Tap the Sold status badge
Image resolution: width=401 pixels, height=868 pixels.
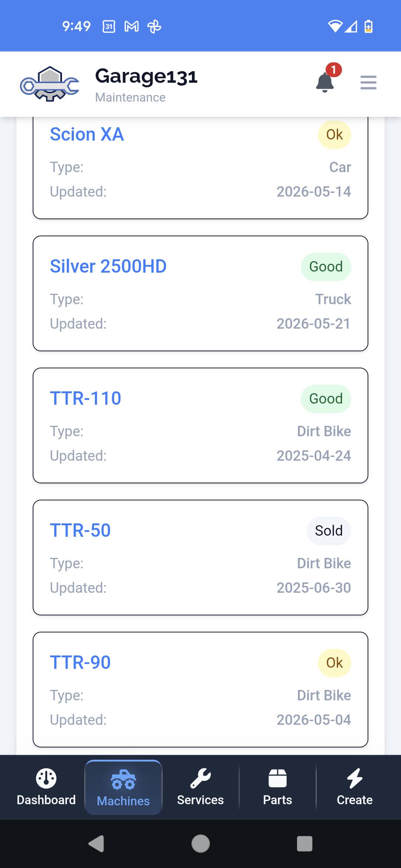[x=329, y=531]
